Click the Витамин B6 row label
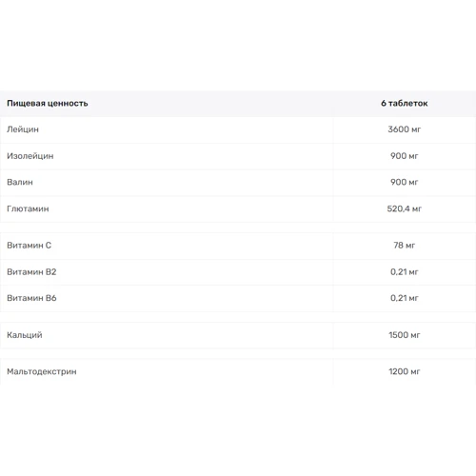This screenshot has width=476, height=476. pyautogui.click(x=31, y=298)
